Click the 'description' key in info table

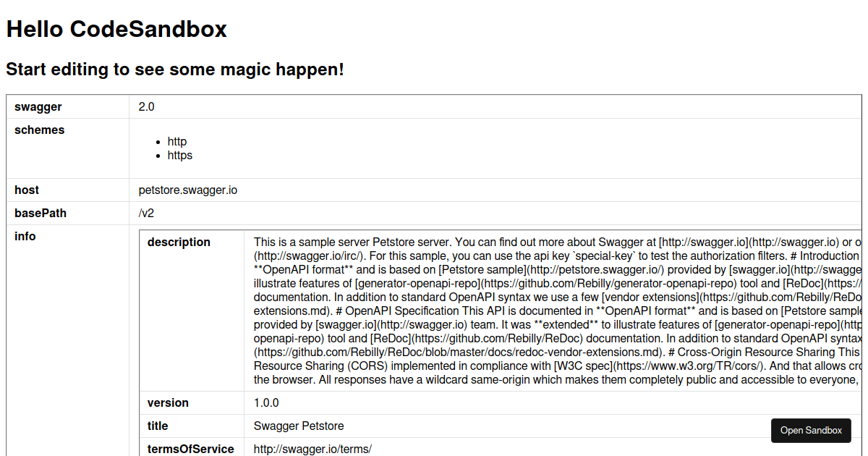192,311
